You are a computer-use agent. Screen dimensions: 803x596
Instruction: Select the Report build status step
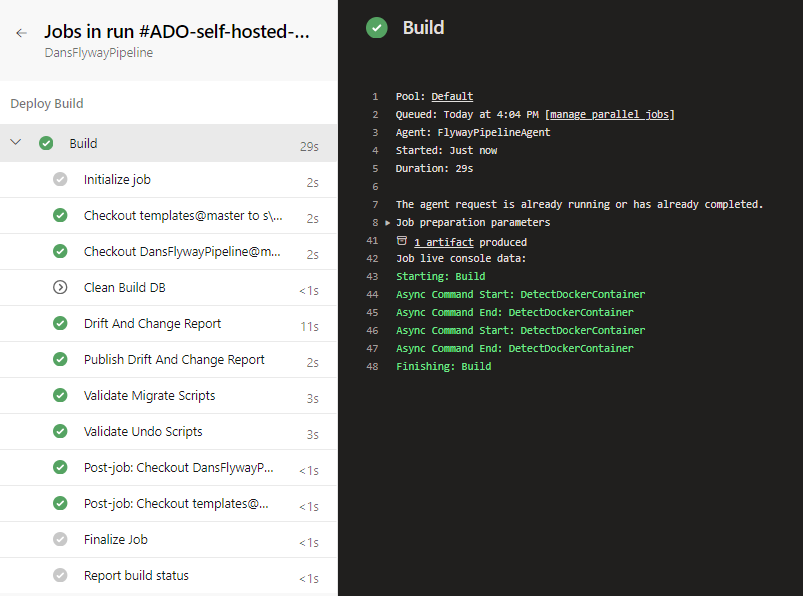(x=168, y=576)
